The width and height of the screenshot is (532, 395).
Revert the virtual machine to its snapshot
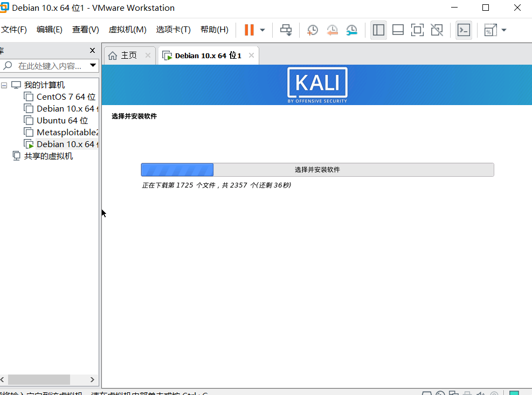[x=332, y=30]
